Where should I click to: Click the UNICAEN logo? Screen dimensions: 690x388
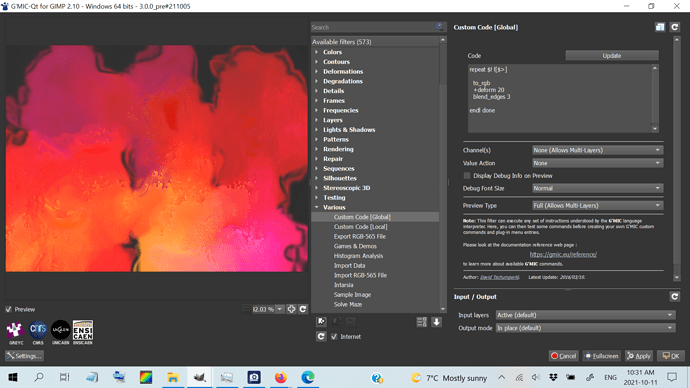[x=60, y=332]
